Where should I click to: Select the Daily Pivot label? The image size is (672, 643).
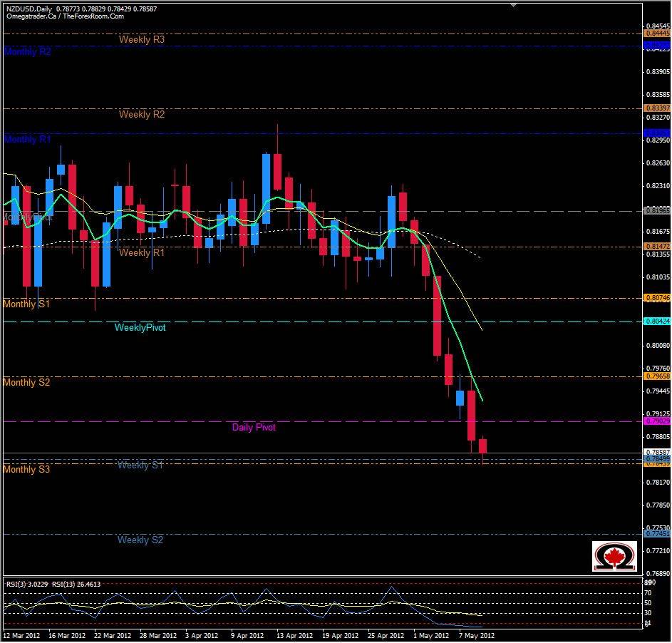tap(254, 427)
